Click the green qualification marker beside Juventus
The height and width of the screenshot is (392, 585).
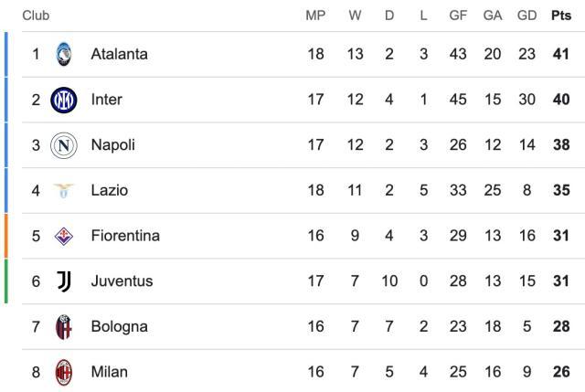pos(5,281)
